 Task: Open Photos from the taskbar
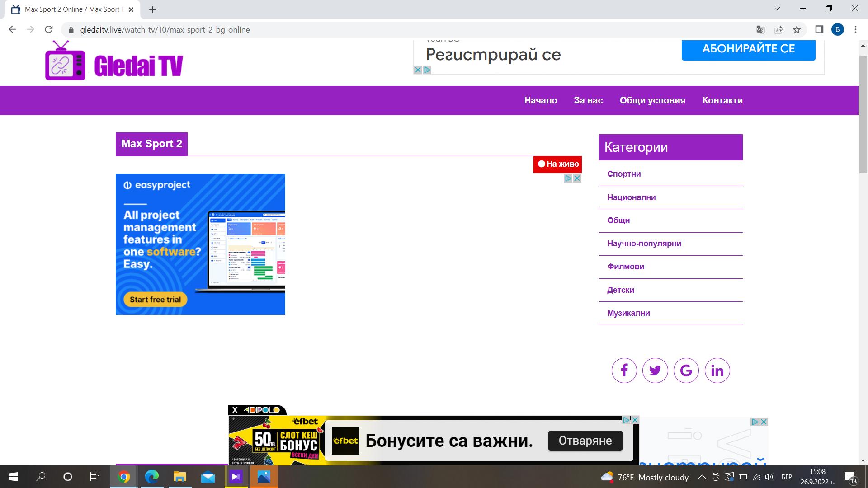[264, 477]
